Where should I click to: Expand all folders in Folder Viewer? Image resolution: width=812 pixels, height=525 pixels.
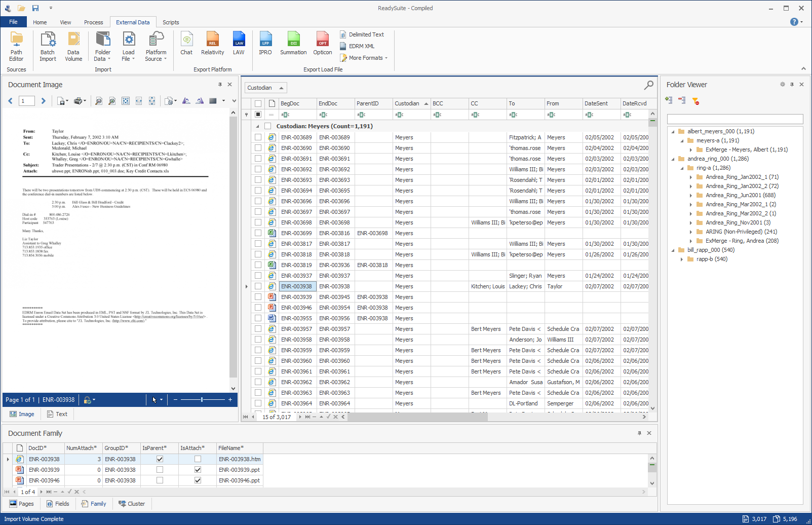pos(669,100)
